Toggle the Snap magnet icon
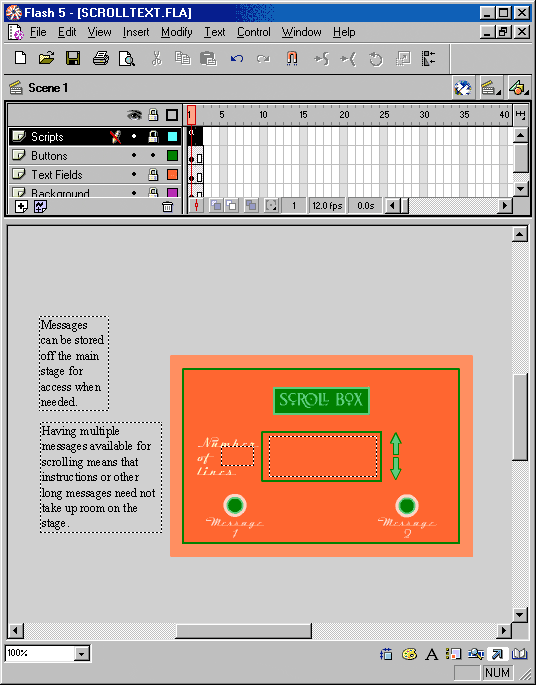This screenshot has height=685, width=536. [x=292, y=58]
